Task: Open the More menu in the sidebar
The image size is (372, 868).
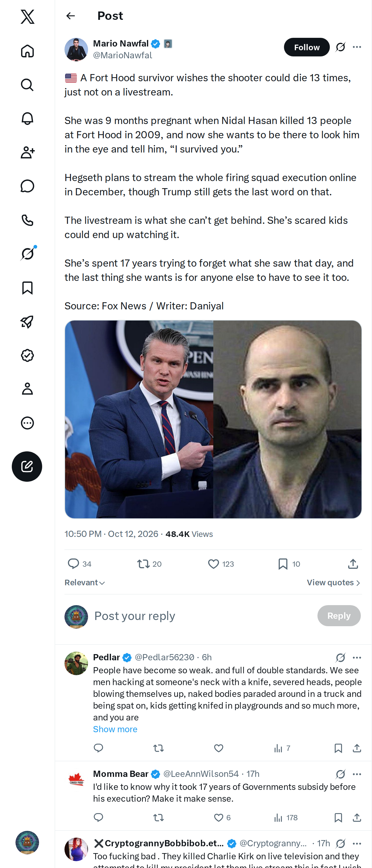Action: coord(27,423)
